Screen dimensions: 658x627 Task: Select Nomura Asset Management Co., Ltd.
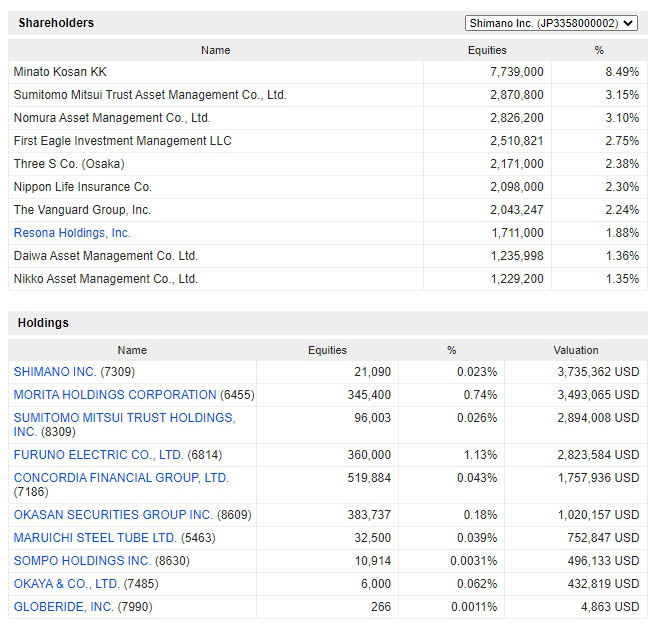pos(112,118)
